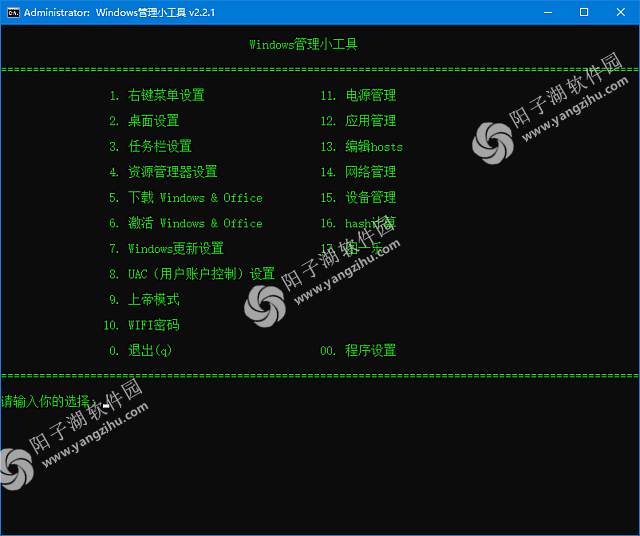640x536 pixels.
Task: Select menu option '1. 右键菜单设置'
Action: tap(157, 95)
